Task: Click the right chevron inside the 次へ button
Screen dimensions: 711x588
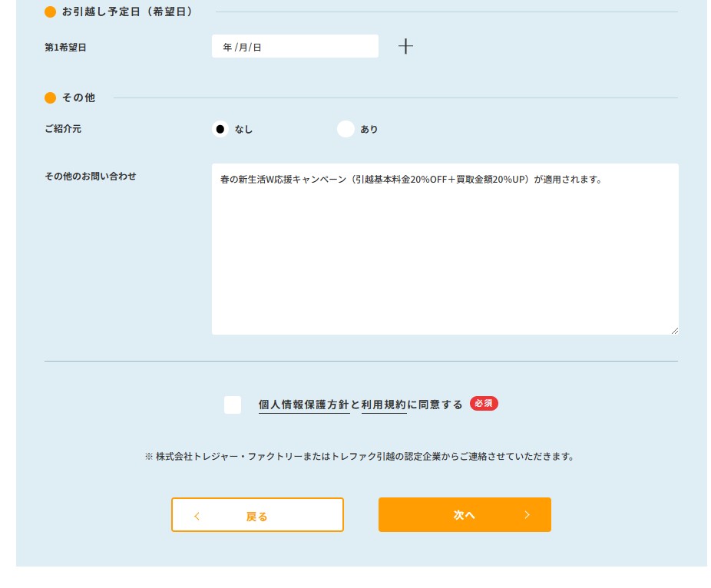Action: tap(527, 515)
